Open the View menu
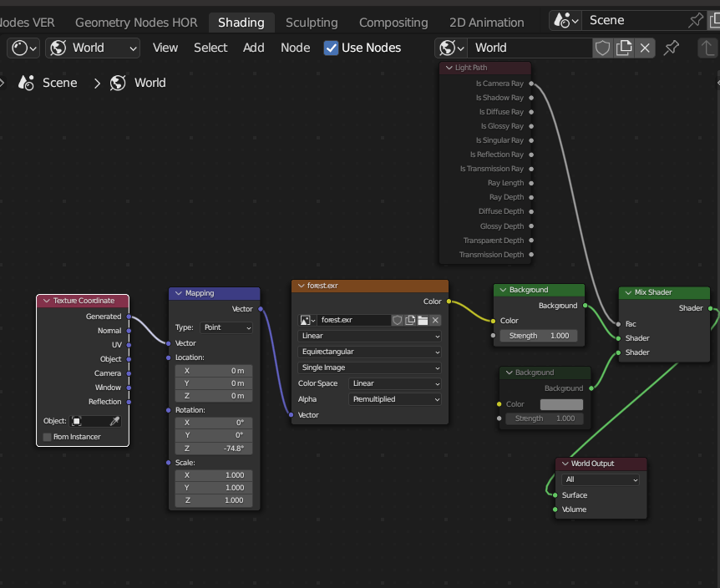Viewport: 720px width, 588px height. (x=165, y=48)
